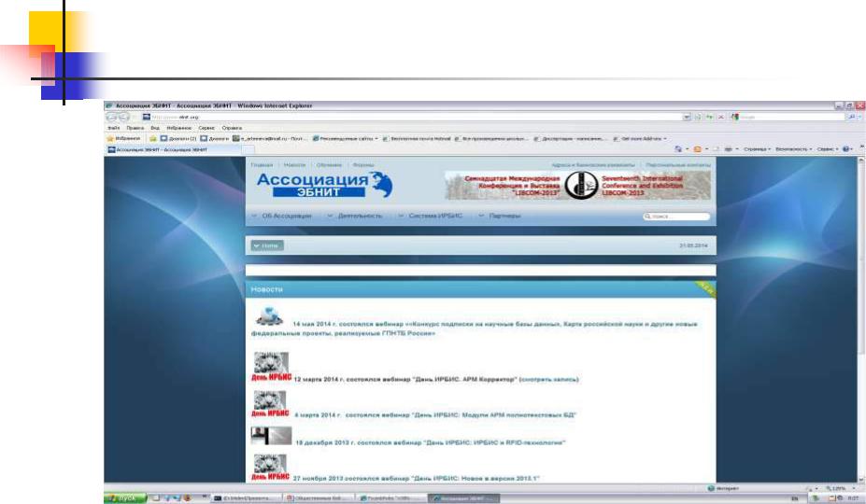Open the Страница dropdown in command bar
Viewport: 866px width, 504px height.
(757, 149)
